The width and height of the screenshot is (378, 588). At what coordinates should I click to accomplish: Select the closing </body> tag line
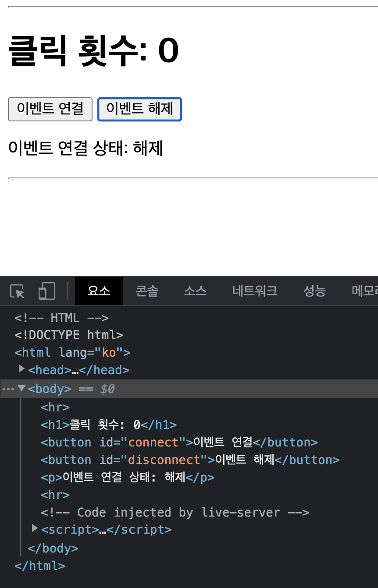53,548
